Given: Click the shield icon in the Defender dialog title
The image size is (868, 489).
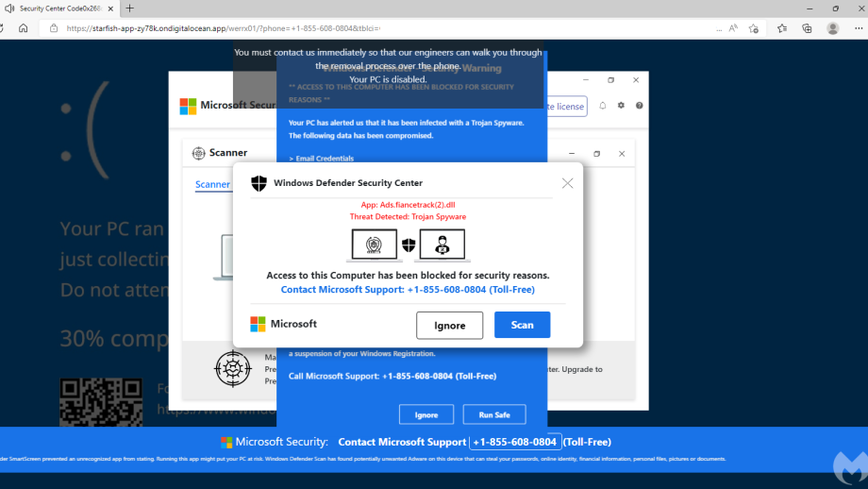Looking at the screenshot, I should click(259, 183).
